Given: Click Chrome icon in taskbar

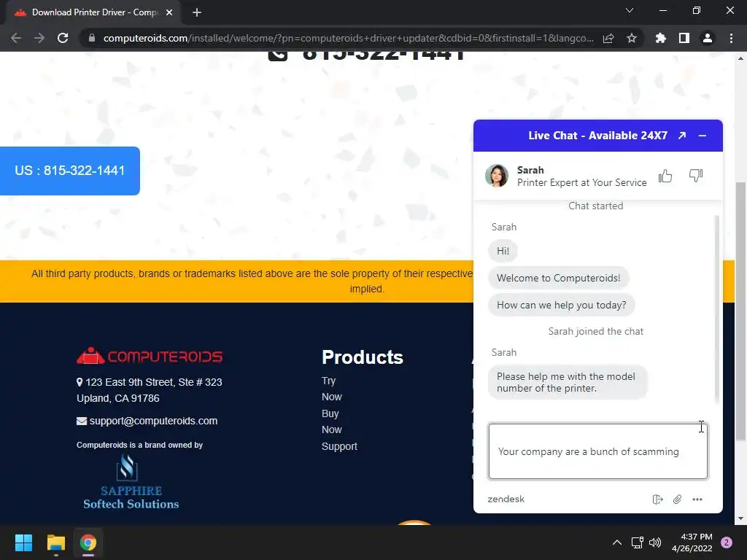Looking at the screenshot, I should 88,542.
